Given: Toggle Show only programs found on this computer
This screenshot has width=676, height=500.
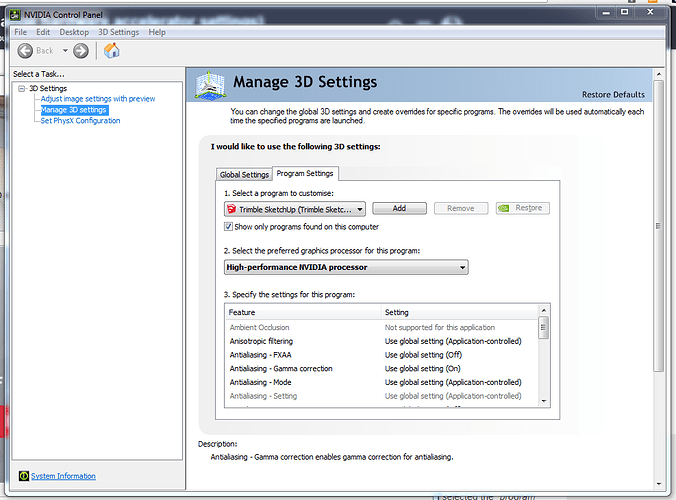Looking at the screenshot, I should [x=228, y=227].
